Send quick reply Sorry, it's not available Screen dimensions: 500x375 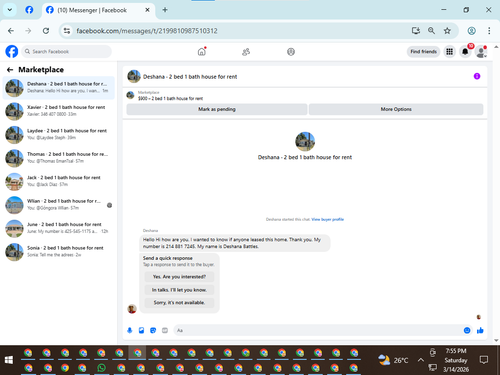point(179,303)
